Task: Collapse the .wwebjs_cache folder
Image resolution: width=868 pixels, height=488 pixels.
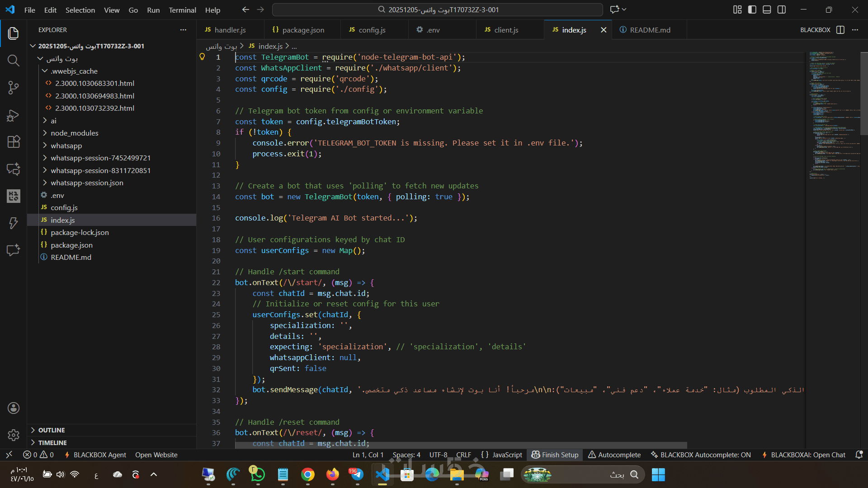Action: click(74, 71)
